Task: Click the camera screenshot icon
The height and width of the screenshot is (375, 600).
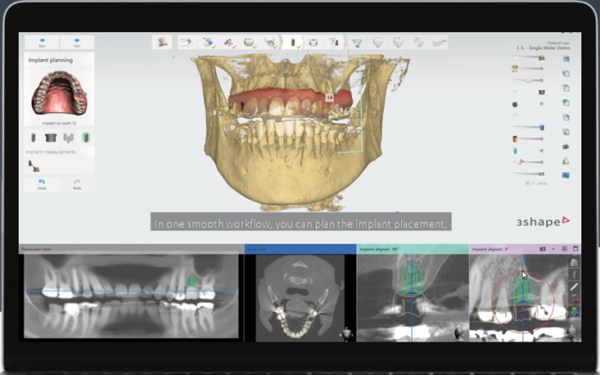Action: point(566,147)
